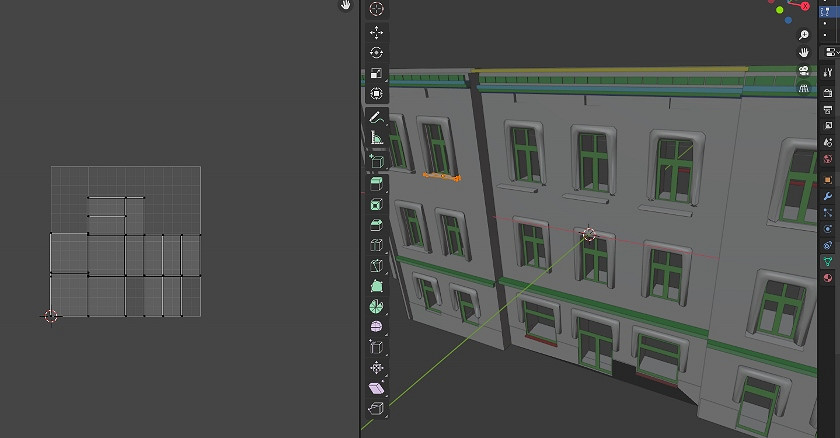Toggle perspective/orthographic grid icon
This screenshot has width=840, height=438.
[x=804, y=88]
